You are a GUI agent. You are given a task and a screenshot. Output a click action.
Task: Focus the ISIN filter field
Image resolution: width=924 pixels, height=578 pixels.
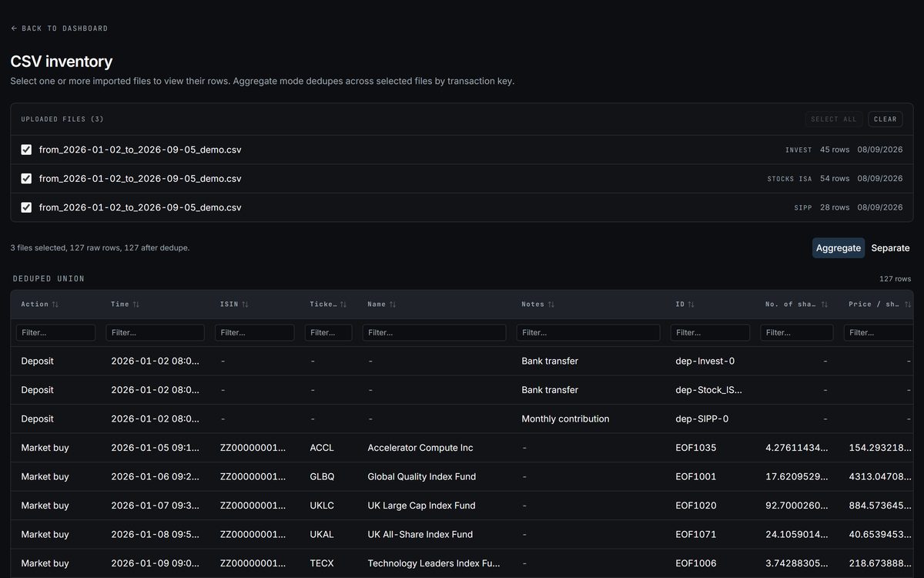(x=254, y=333)
